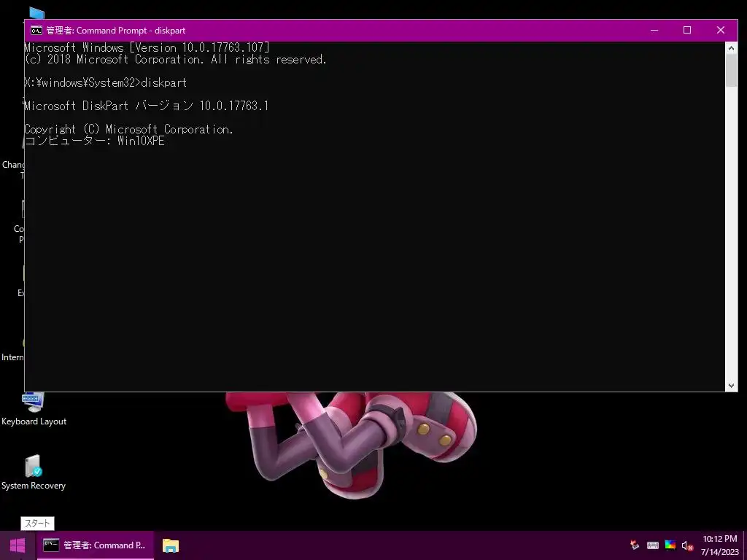Close the diskpart Command Prompt window

720,30
